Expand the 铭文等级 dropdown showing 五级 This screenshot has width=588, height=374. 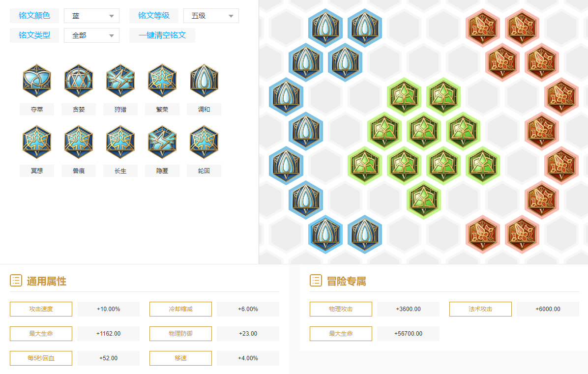click(211, 16)
